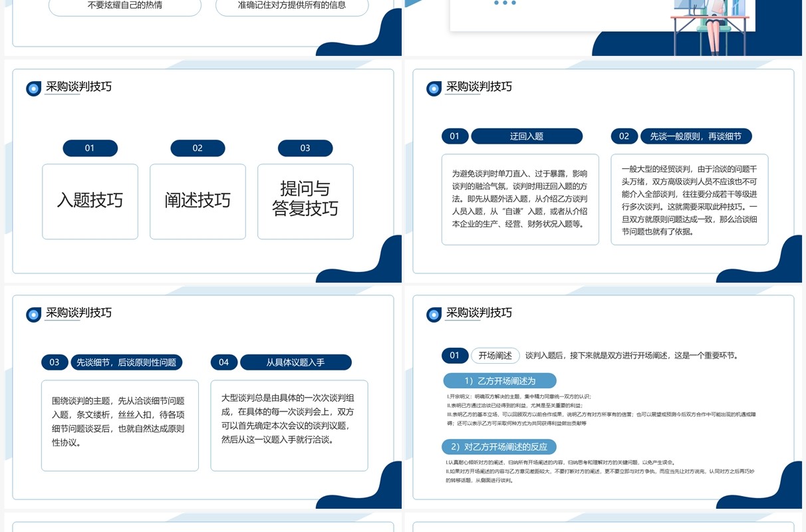Click the 开场阐述 outlined pill
This screenshot has width=806, height=532.
pyautogui.click(x=495, y=356)
